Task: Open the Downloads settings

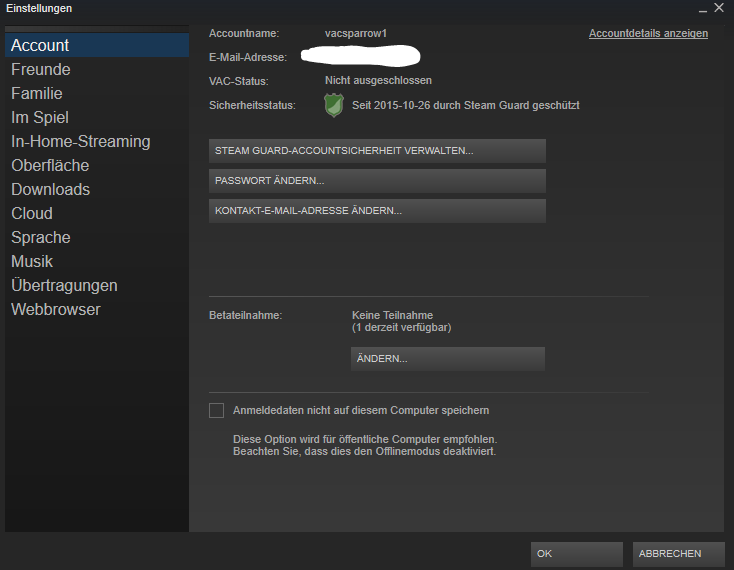Action: 97,189
